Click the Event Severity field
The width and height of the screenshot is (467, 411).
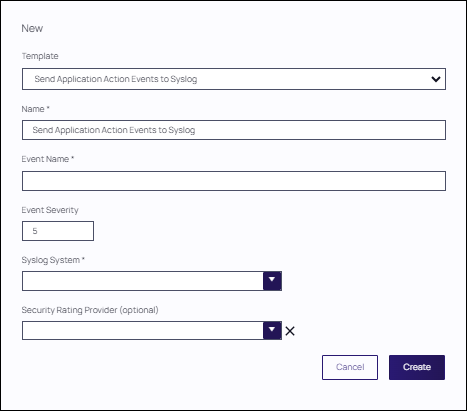[x=58, y=231]
